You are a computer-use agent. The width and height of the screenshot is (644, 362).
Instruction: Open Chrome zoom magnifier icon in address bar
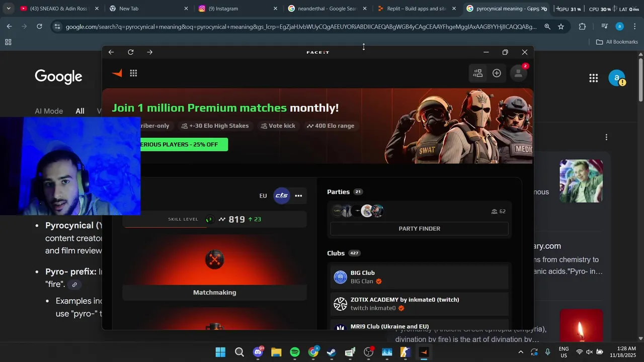coord(547,27)
